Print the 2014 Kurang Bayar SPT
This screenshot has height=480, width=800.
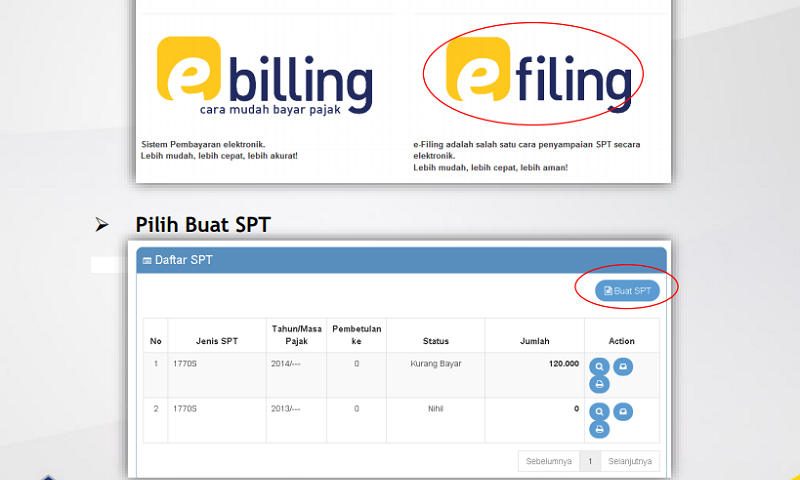click(599, 384)
